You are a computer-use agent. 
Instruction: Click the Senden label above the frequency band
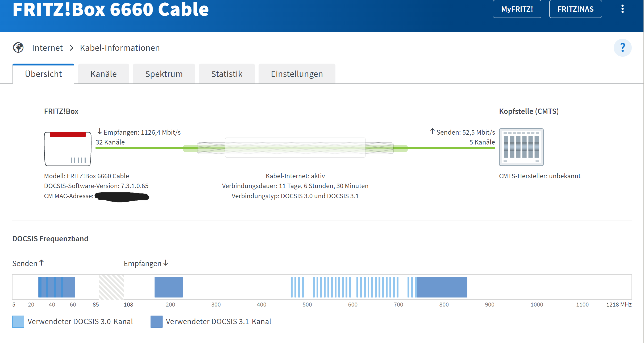click(28, 263)
